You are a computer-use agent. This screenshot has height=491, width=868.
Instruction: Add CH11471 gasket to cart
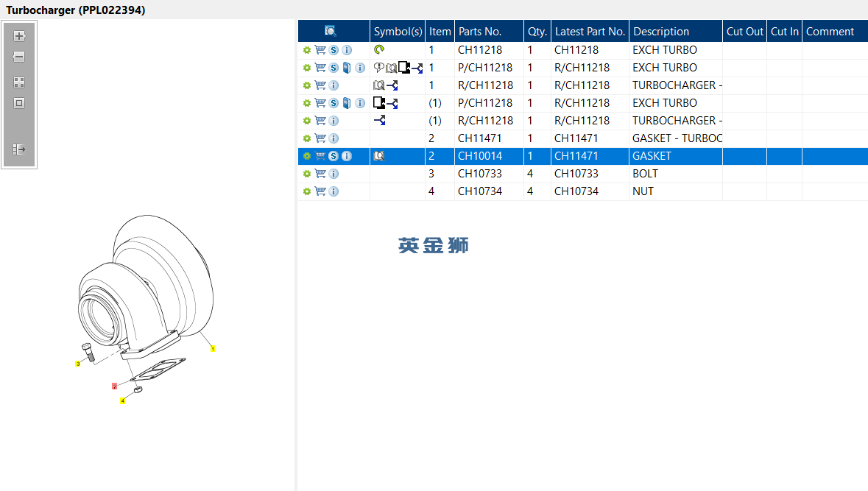320,138
